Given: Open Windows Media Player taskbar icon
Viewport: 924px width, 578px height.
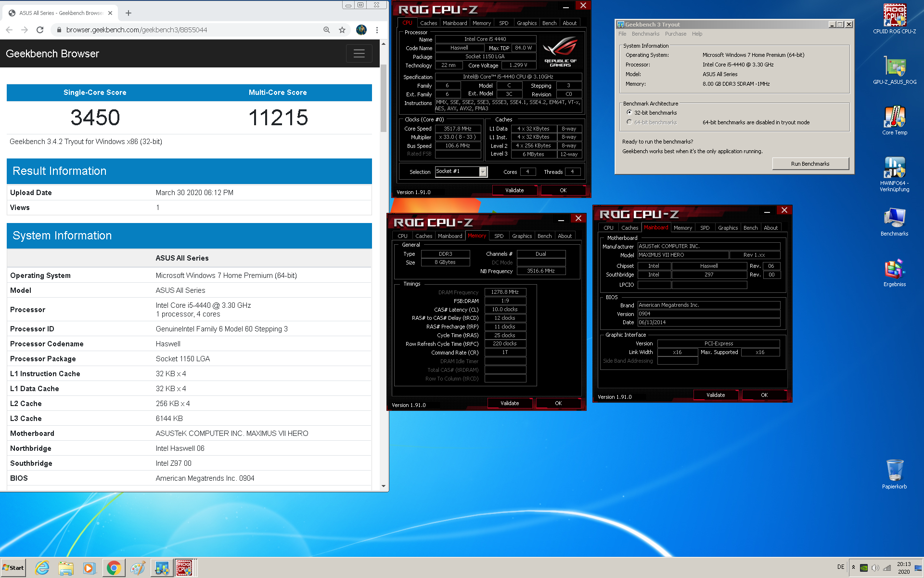Looking at the screenshot, I should click(x=89, y=568).
